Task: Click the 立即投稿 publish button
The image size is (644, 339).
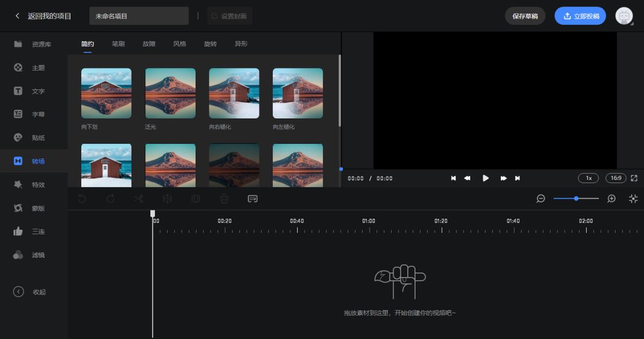Action: [580, 16]
